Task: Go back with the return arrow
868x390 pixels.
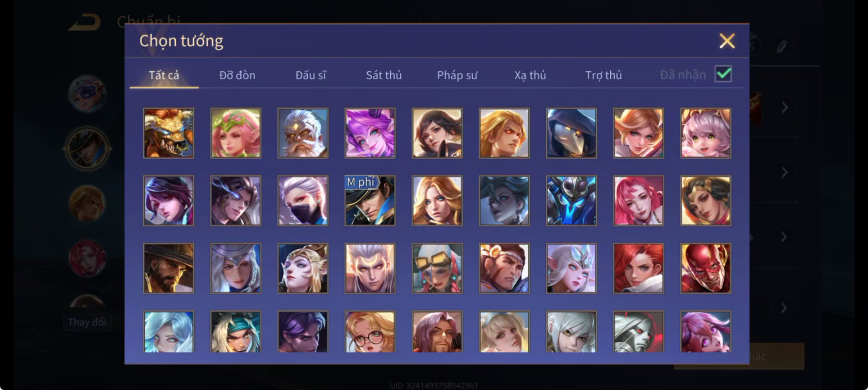Action: [x=85, y=23]
